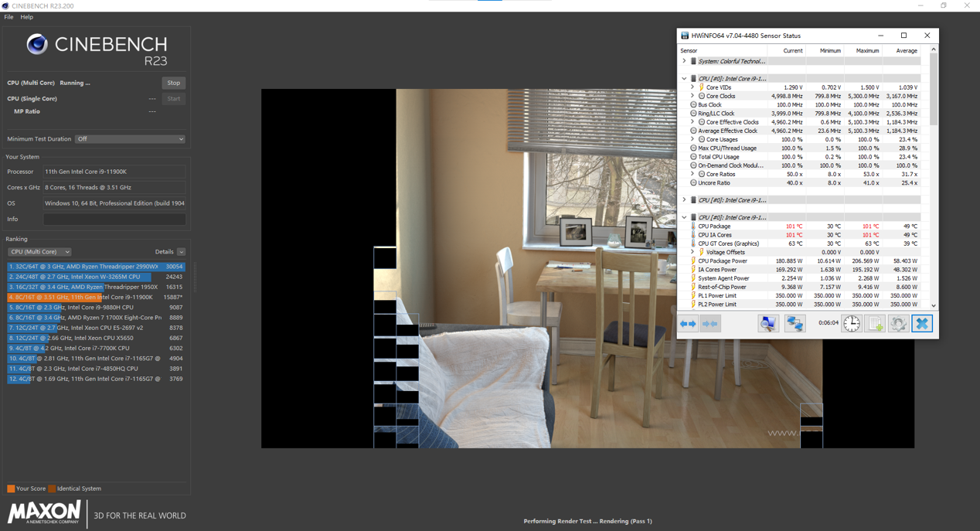Click the greyed collapse arrows icon in HWiNFO
Viewport: 980px width, 531px height.
coord(710,324)
